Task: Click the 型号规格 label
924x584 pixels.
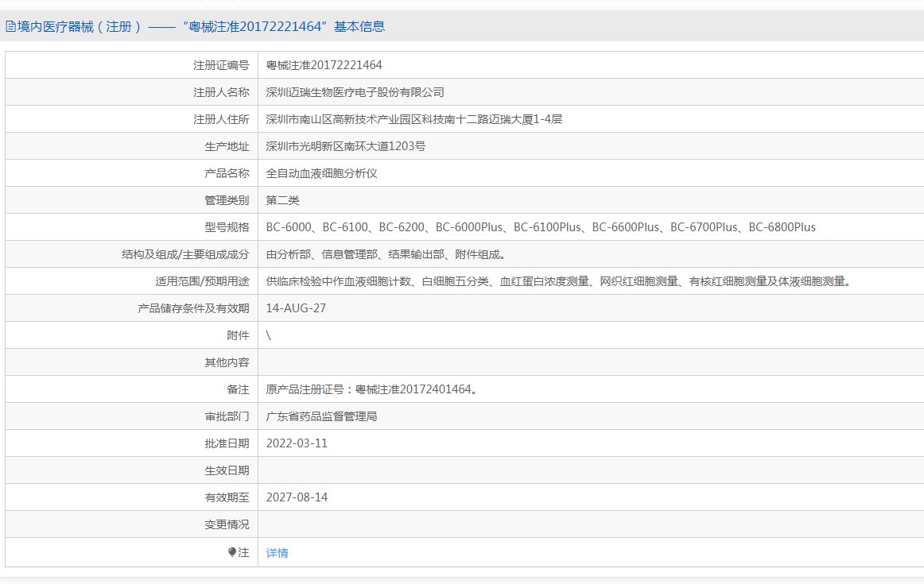Action: click(x=227, y=227)
